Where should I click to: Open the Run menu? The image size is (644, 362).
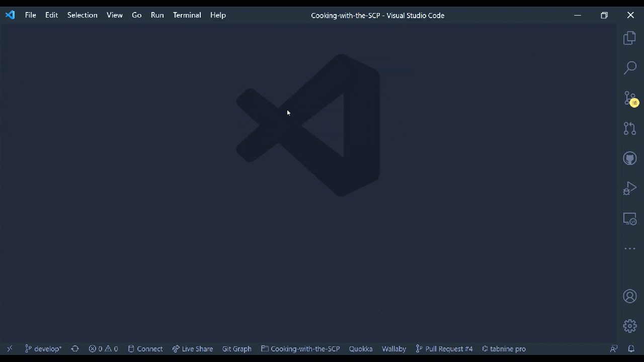click(157, 15)
